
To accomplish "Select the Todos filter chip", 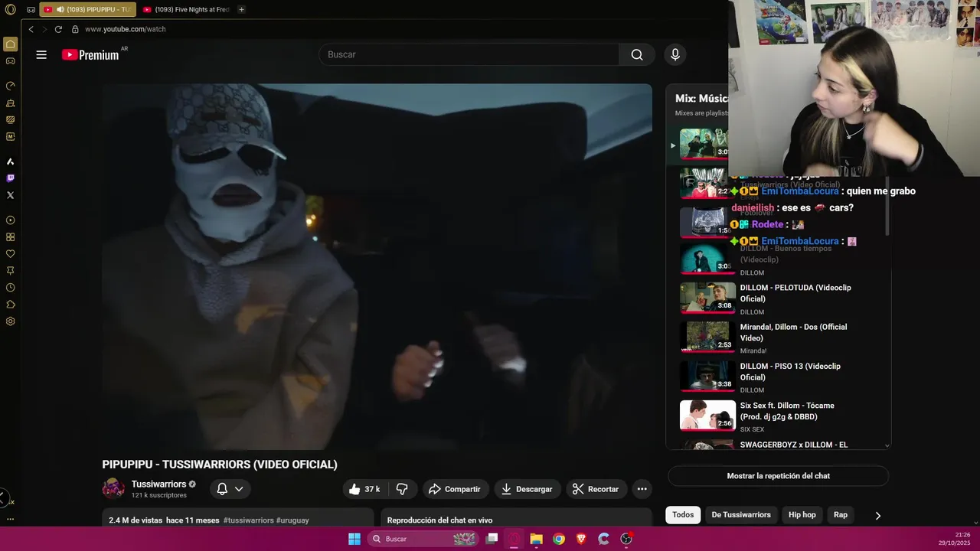I will (x=683, y=515).
